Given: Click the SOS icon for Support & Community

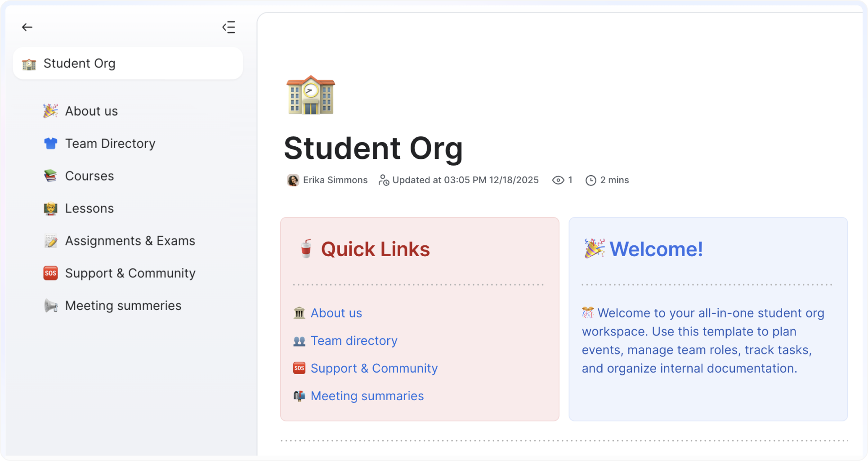Looking at the screenshot, I should [50, 273].
